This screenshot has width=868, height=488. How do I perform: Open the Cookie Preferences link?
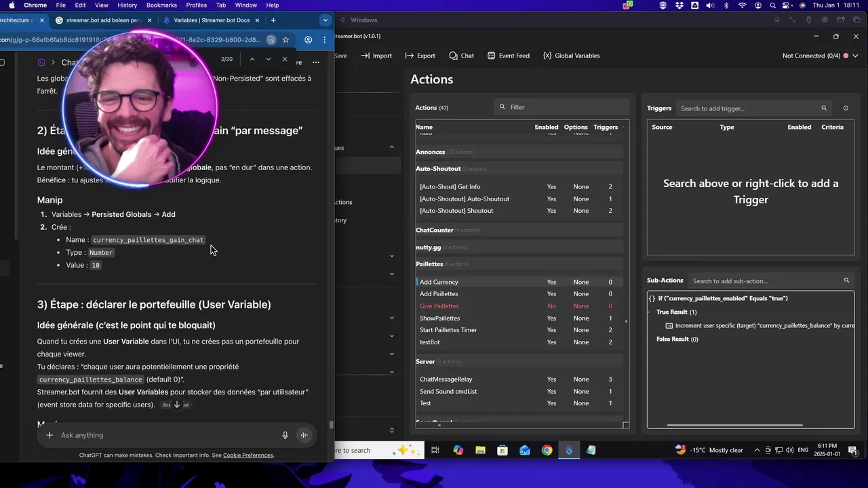pos(248,455)
